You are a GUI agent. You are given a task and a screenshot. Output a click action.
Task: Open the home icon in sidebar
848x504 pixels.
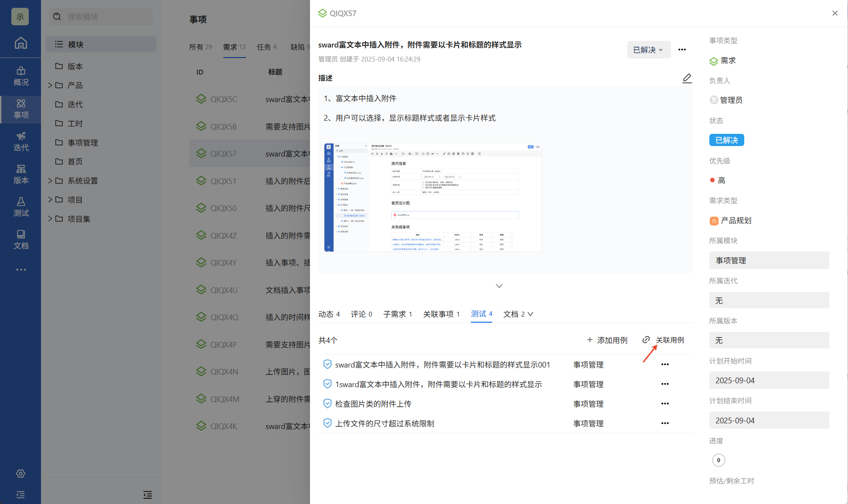[x=20, y=43]
